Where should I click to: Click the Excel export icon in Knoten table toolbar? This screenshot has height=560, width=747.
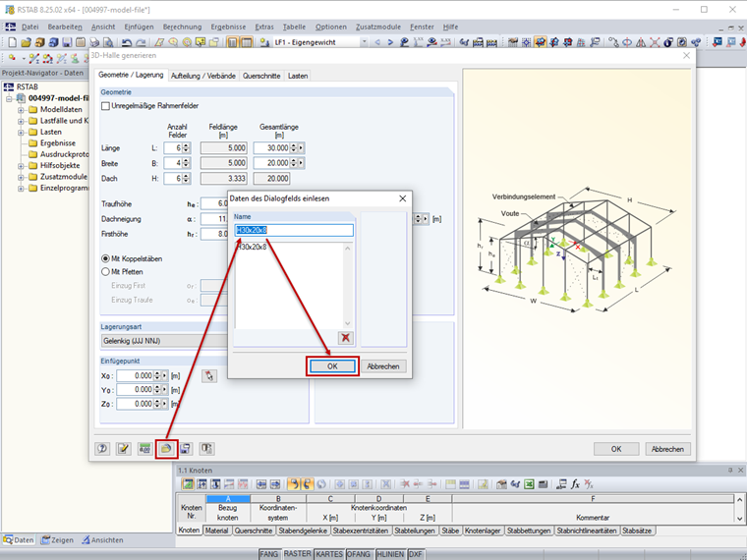pos(529,484)
